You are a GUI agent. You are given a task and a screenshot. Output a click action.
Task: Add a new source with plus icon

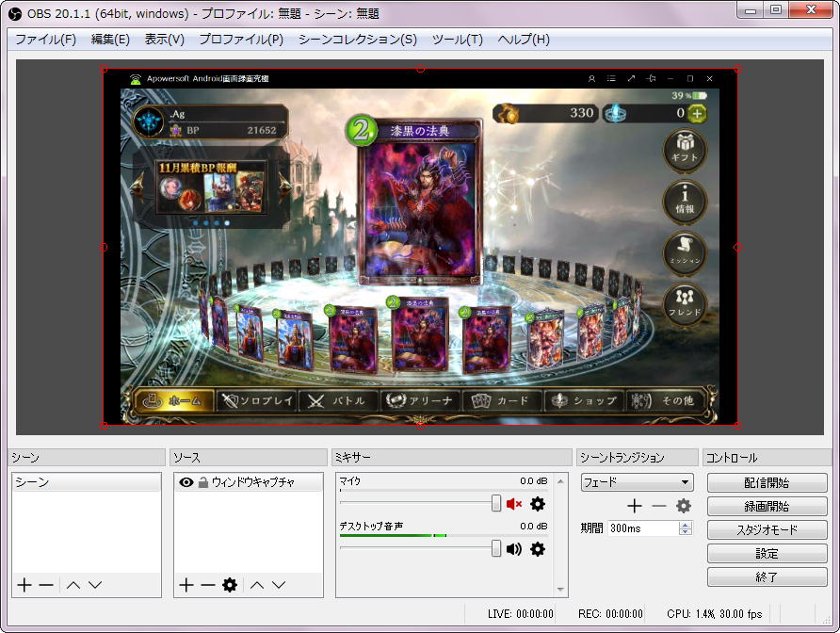(186, 585)
